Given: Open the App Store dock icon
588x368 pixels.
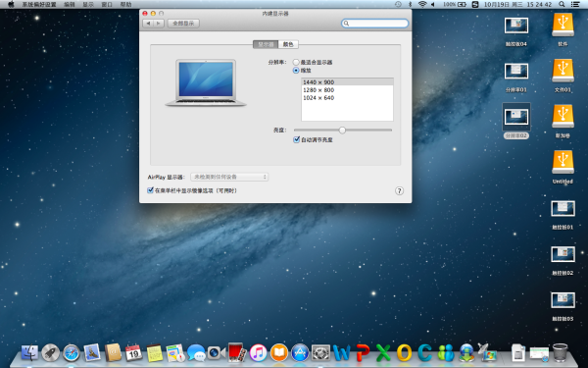Looking at the screenshot, I should (300, 353).
